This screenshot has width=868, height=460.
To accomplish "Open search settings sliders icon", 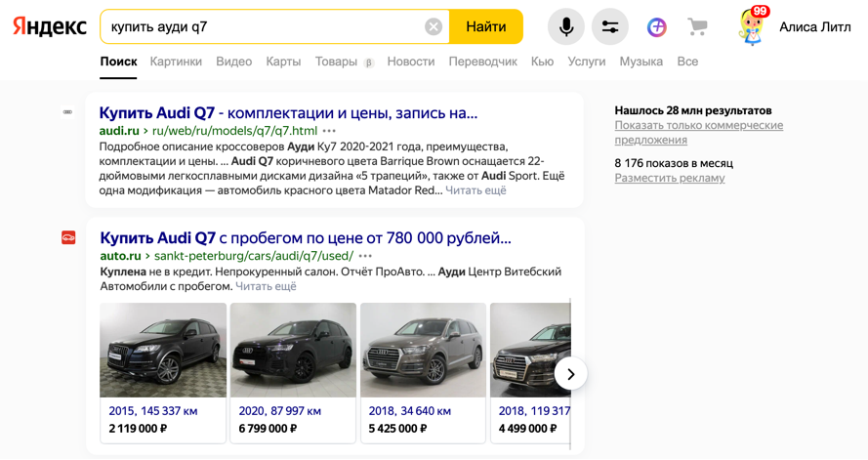I will coord(610,26).
